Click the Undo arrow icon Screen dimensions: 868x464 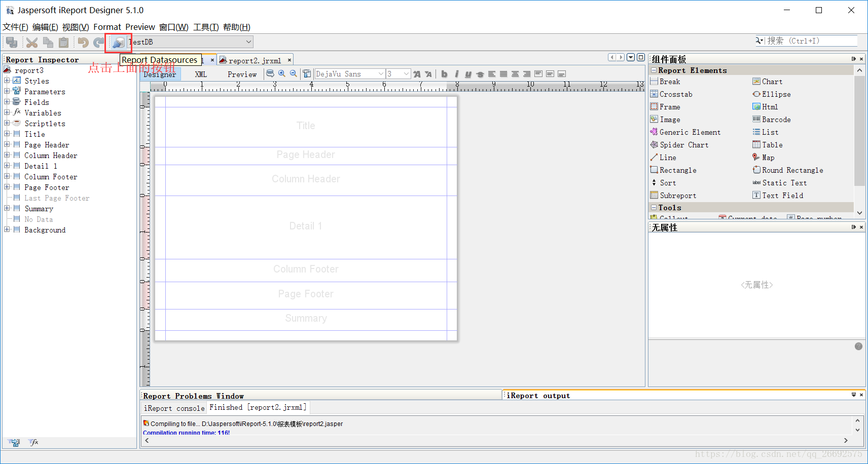83,43
